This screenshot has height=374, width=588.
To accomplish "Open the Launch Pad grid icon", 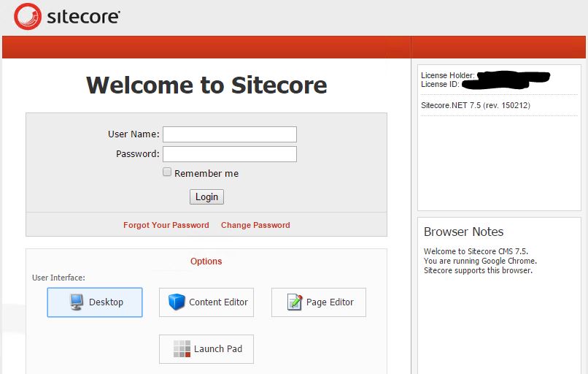I will 182,349.
